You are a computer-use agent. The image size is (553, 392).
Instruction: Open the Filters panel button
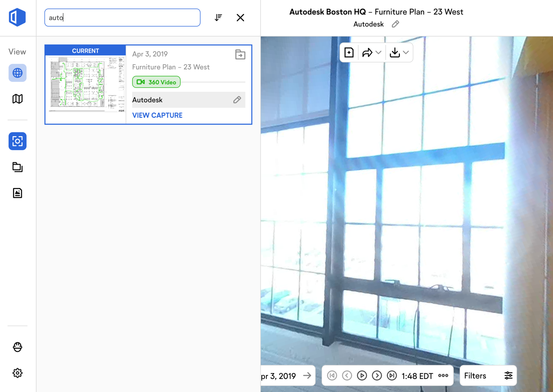pos(488,376)
